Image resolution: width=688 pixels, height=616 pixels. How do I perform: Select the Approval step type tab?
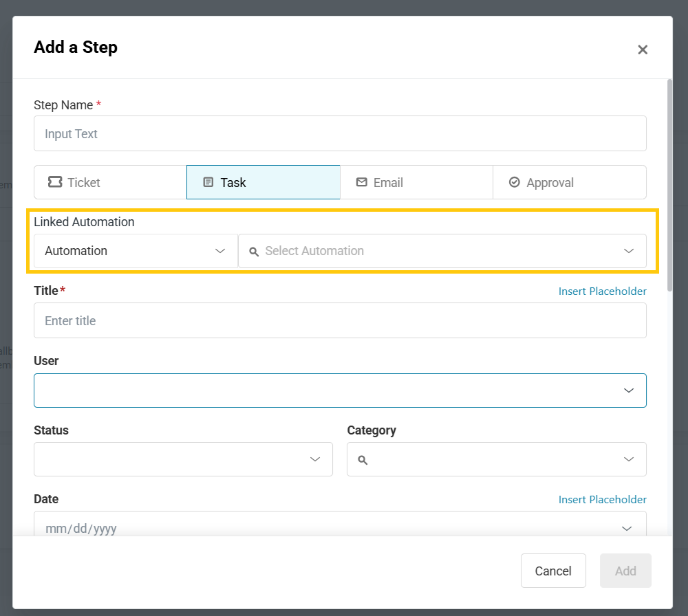(570, 182)
